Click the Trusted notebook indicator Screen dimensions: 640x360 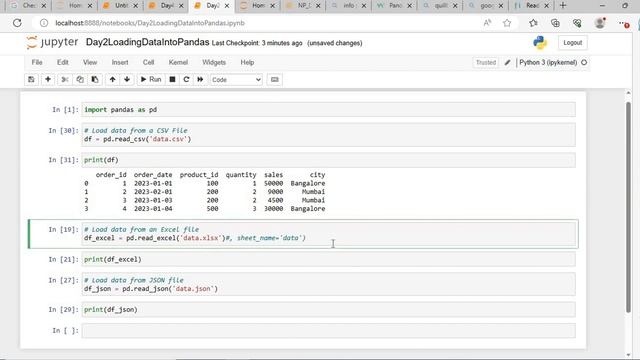(x=486, y=62)
